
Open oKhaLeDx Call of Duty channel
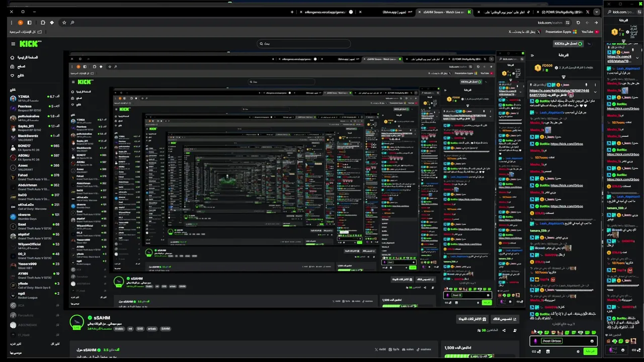coord(34,207)
